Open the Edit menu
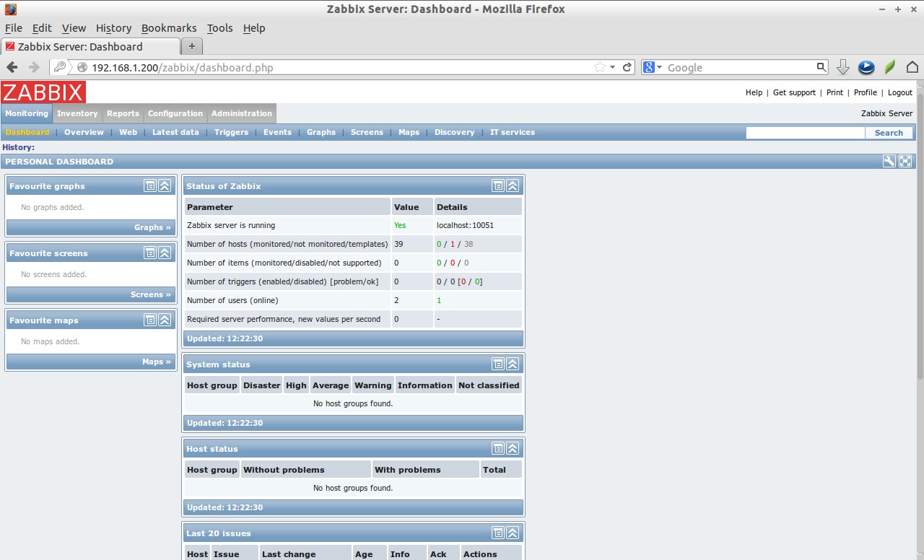The height and width of the screenshot is (560, 924). pos(42,28)
